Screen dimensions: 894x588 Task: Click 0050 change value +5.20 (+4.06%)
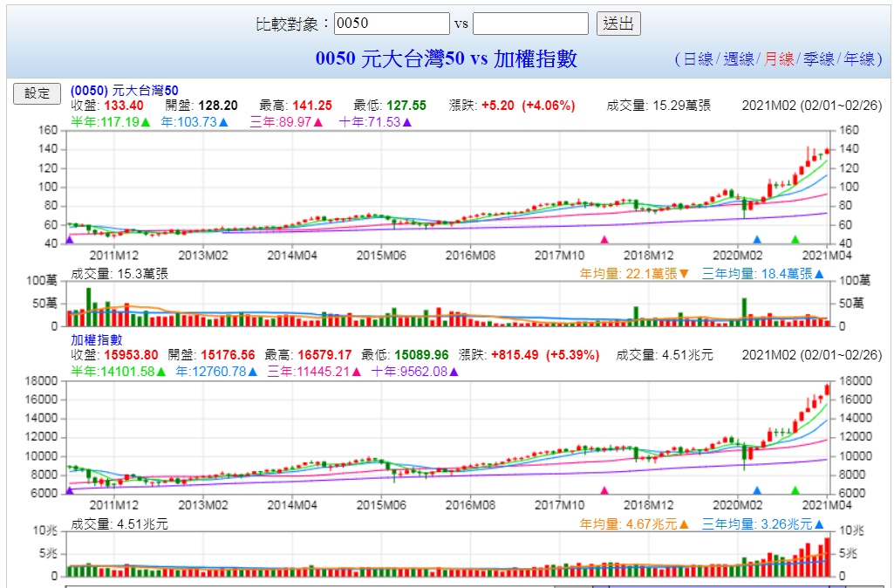pyautogui.click(x=528, y=106)
